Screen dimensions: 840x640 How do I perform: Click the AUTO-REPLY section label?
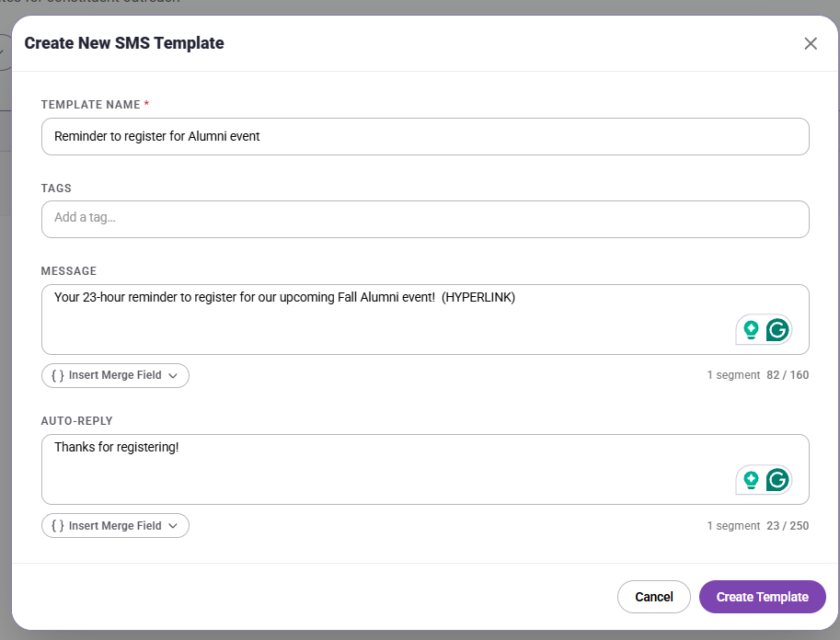point(76,421)
